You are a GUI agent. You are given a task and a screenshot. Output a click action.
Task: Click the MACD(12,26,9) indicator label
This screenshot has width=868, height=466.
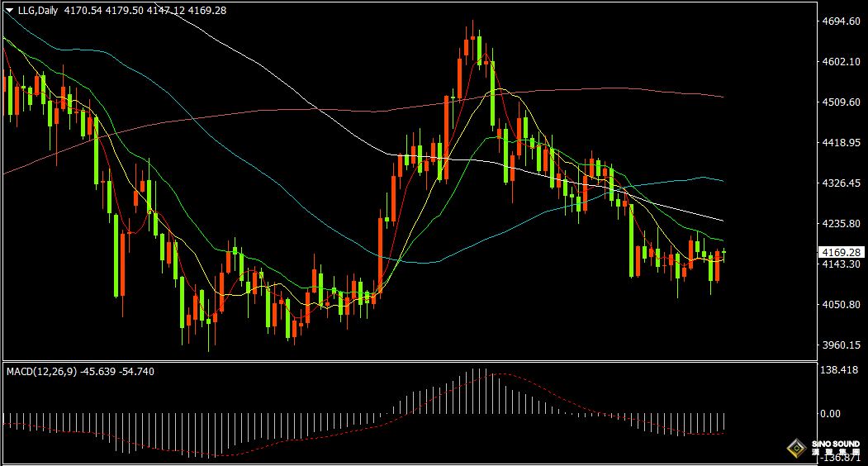42,372
